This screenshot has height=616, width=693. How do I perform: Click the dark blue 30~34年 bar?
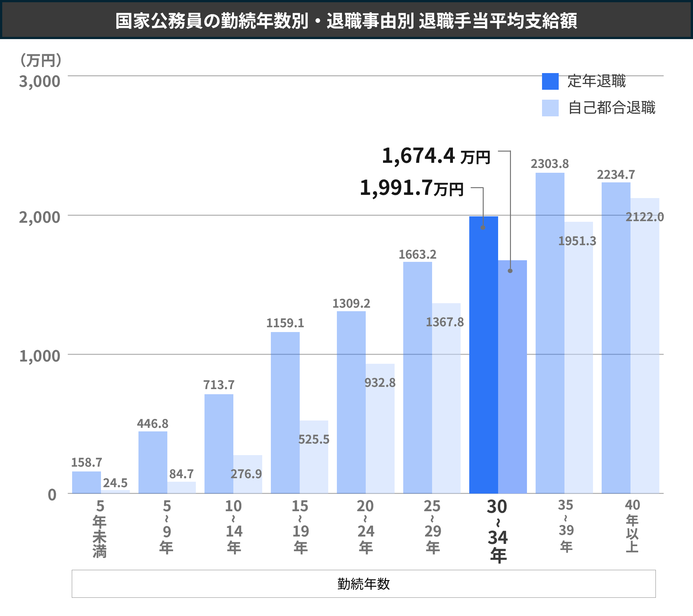483,354
